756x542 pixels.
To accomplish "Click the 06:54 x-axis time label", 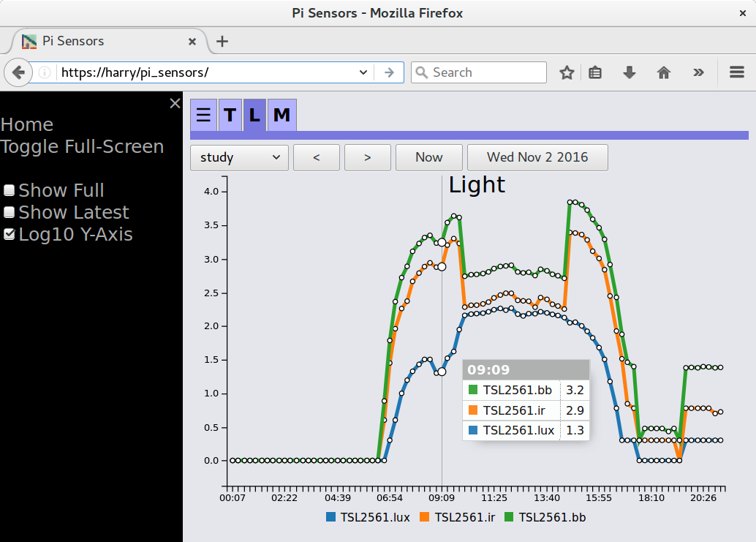I will 390,498.
